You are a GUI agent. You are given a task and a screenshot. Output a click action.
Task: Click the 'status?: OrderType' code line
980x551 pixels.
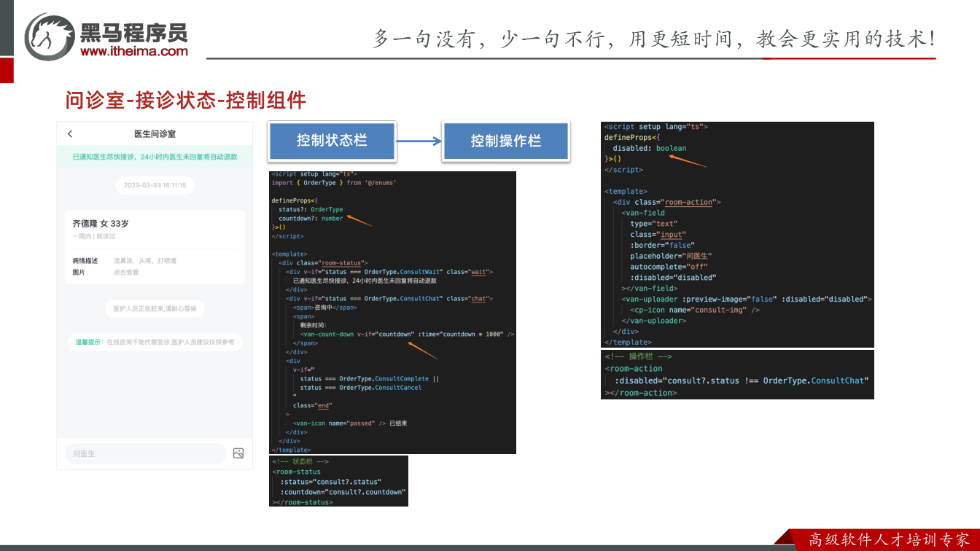click(311, 210)
